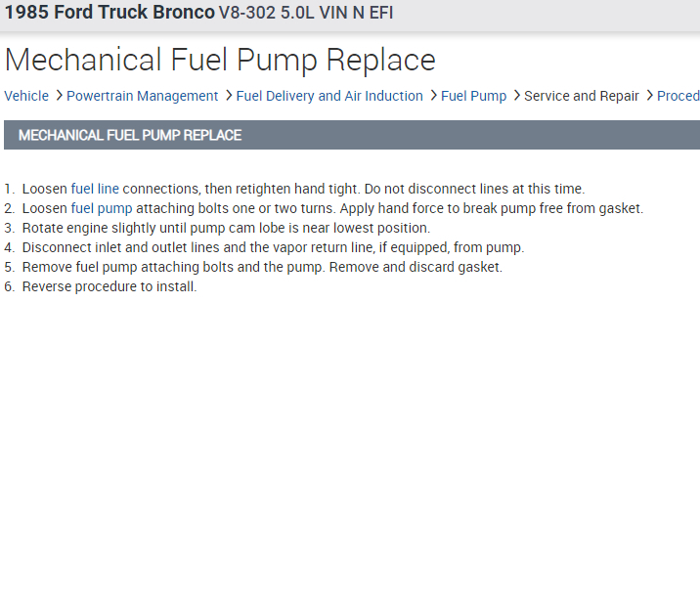Click the chevron before Service and Repair
The width and height of the screenshot is (700, 606).
coord(516,96)
